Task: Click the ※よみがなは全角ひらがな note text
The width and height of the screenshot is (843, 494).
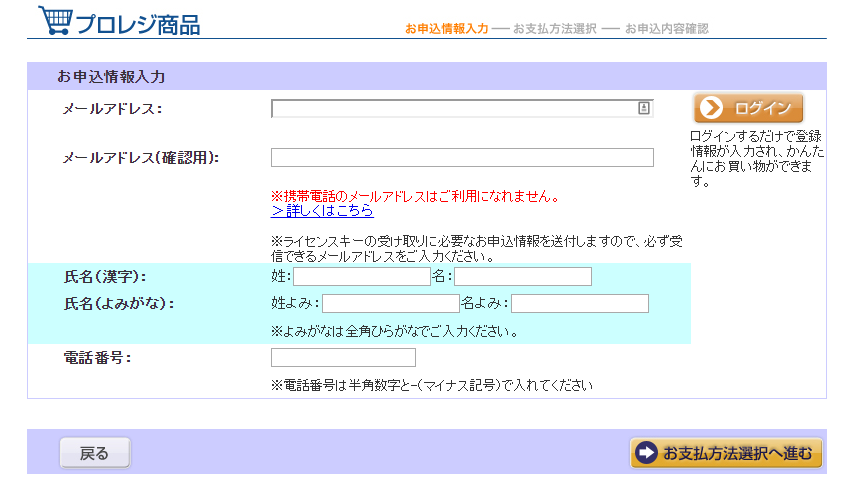Action: [x=395, y=332]
